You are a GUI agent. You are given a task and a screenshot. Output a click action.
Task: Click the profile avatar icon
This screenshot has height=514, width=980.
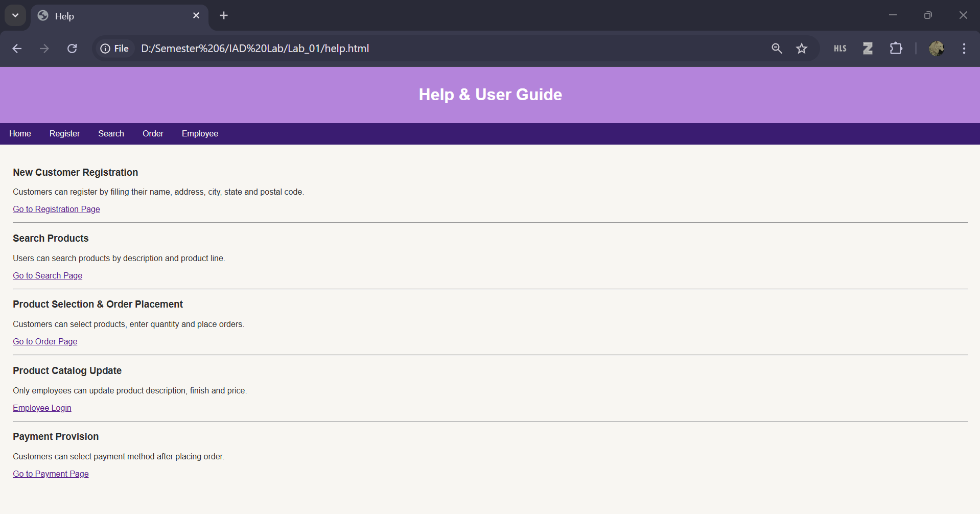[x=937, y=49]
